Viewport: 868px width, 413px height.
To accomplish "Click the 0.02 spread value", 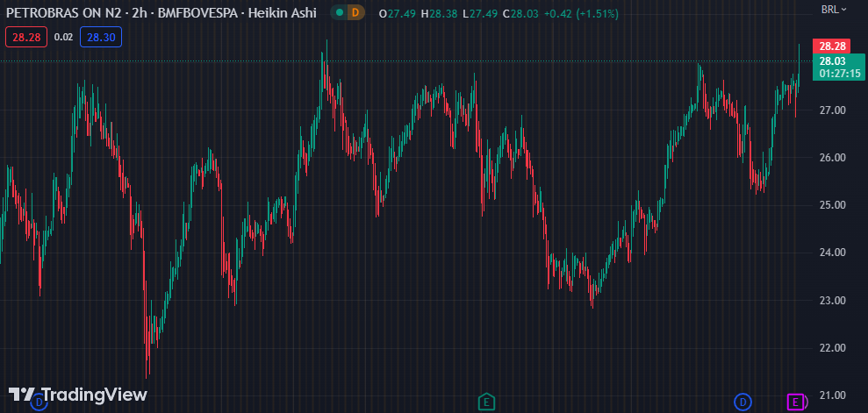I will tap(64, 37).
